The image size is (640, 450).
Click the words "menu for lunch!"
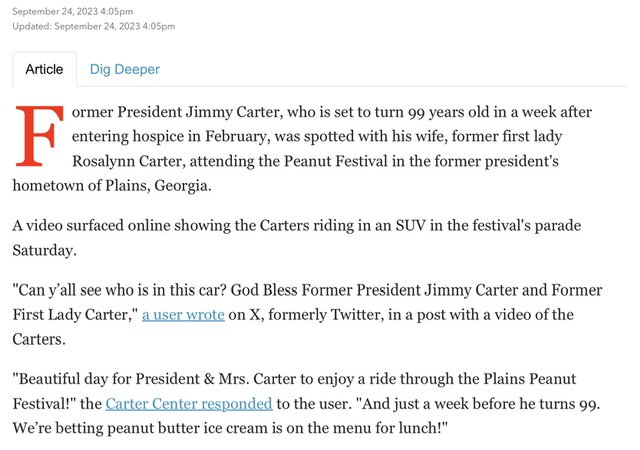pyautogui.click(x=390, y=428)
